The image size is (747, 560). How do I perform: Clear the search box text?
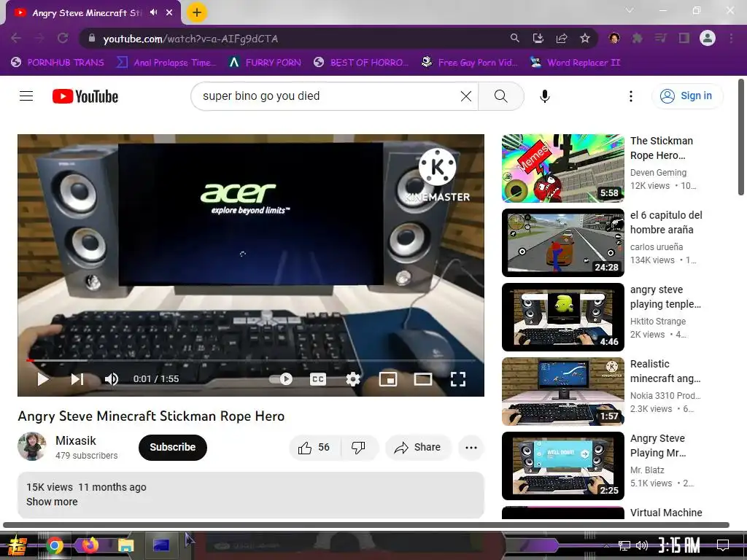pos(466,96)
